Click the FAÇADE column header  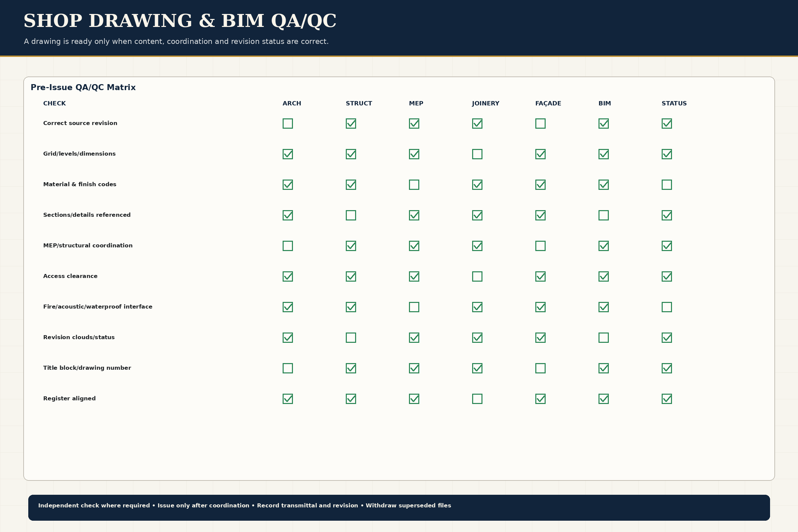pyautogui.click(x=548, y=103)
